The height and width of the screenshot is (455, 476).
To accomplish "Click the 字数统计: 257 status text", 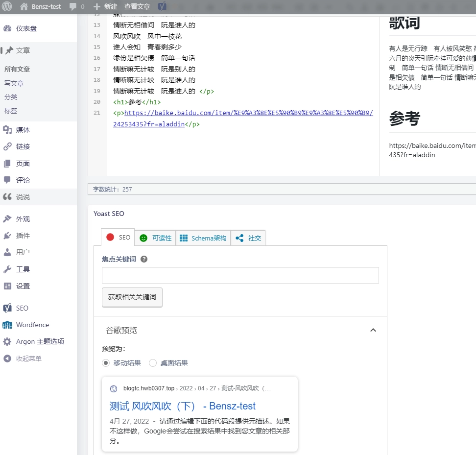I will (112, 190).
